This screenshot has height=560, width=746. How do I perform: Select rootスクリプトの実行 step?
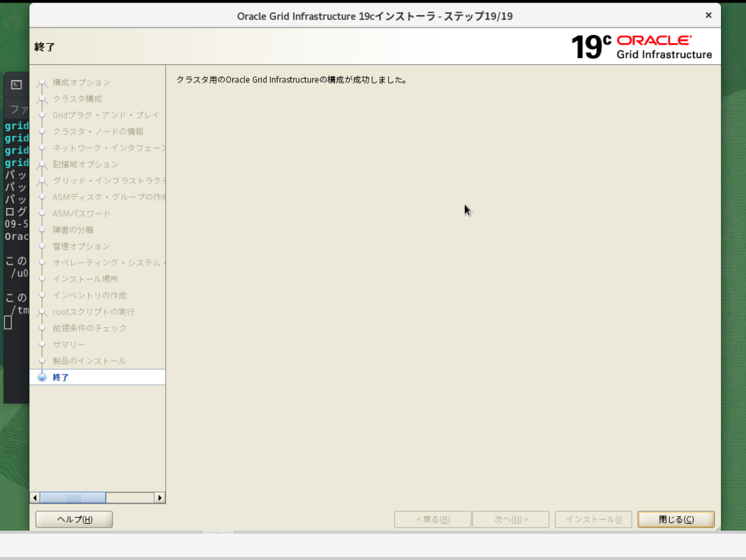coord(93,312)
